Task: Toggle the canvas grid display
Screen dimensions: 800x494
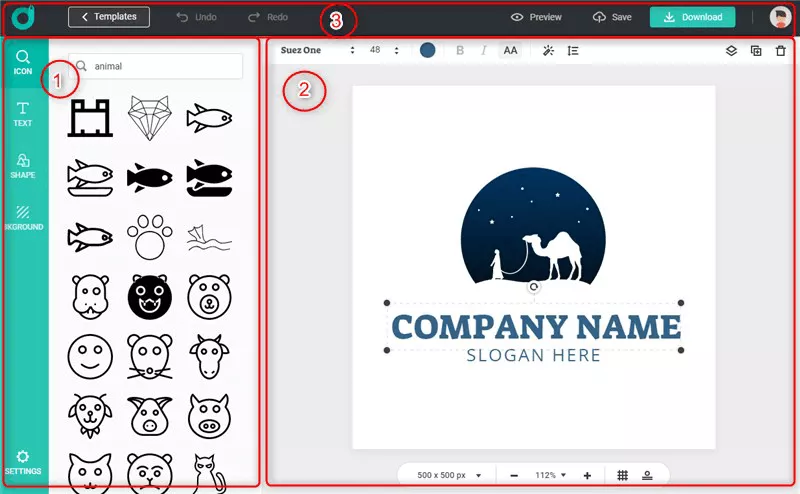Action: click(x=622, y=475)
